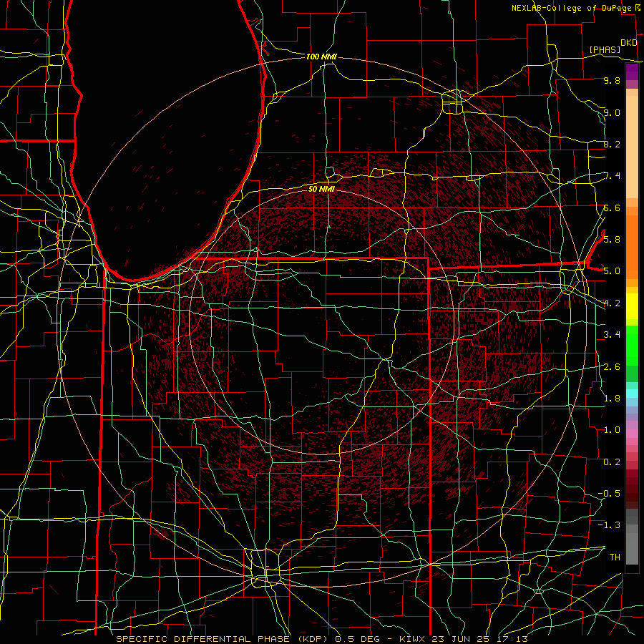Click the -0.5 value on the color scale
Viewport: 644px width, 644px height.
point(609,493)
